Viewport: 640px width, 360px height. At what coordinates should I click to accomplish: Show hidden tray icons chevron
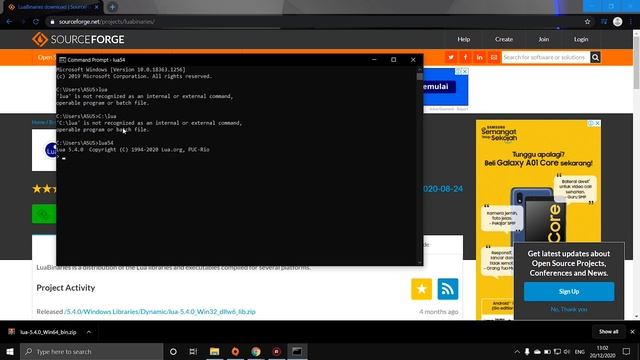(x=517, y=351)
